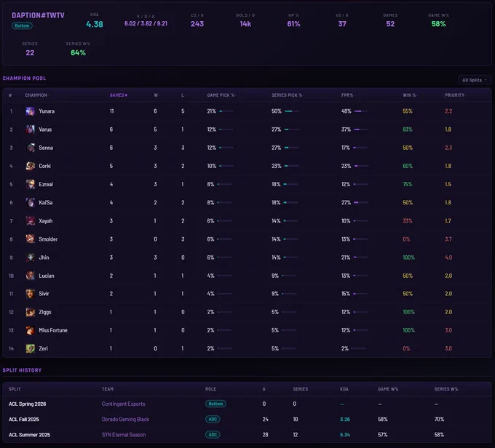Screen dimensions: 495x448
Task: Click the 6.02 / 3.82 / 9.21 K/D/A value
Action: point(146,24)
